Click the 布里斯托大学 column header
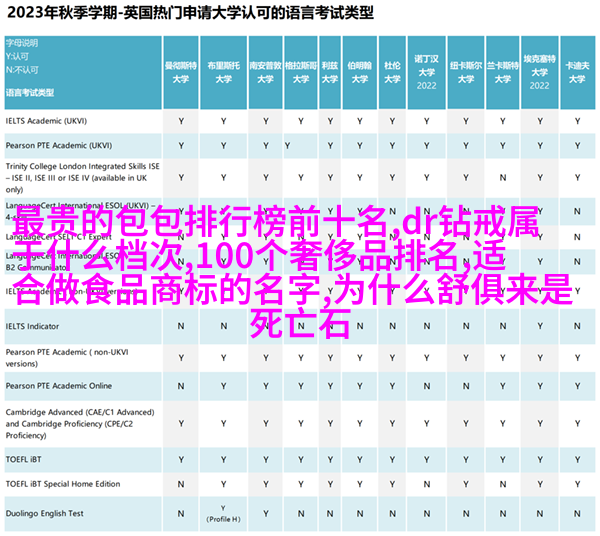The height and width of the screenshot is (536, 600). coord(223,72)
